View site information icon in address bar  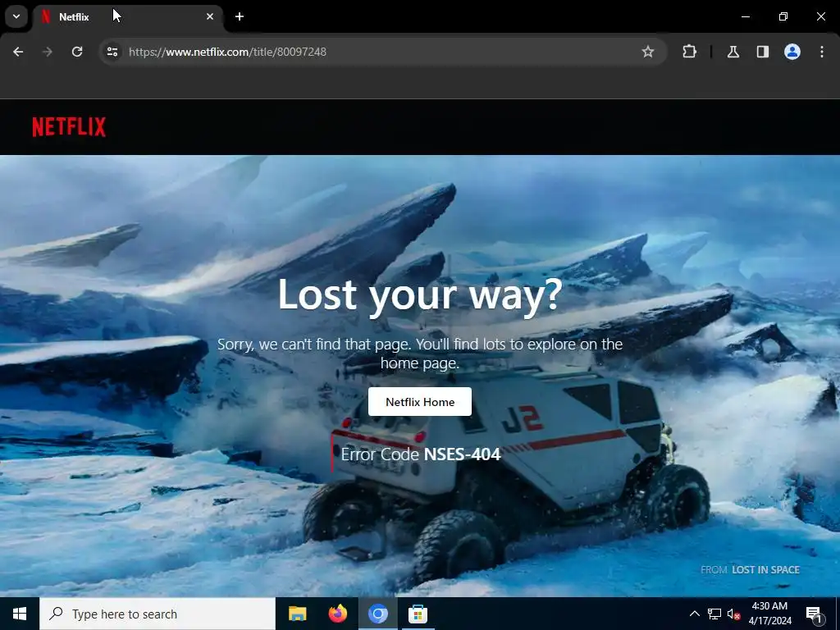pyautogui.click(x=112, y=52)
